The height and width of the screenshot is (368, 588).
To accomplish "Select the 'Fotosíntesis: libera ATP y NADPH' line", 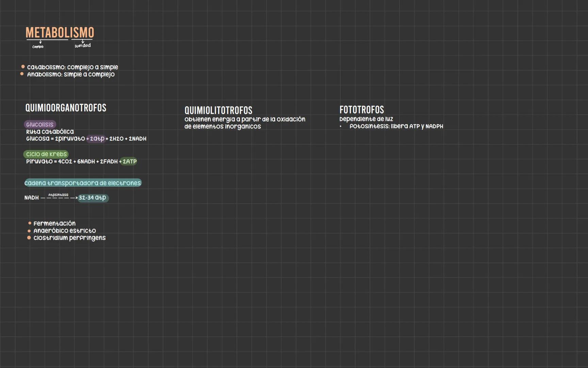I will [396, 126].
